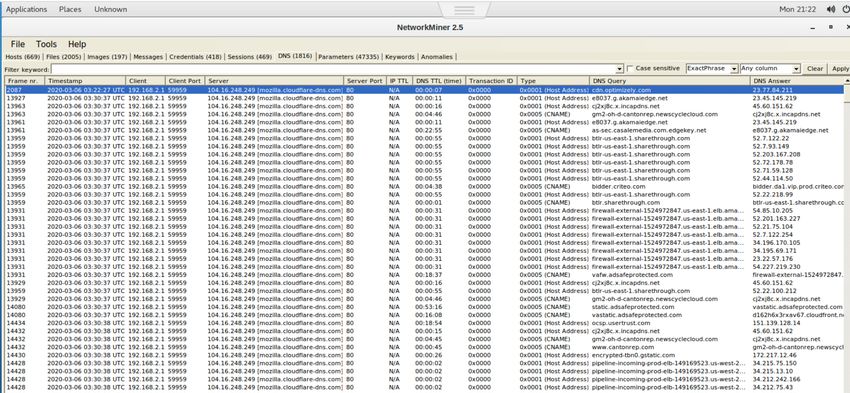
Task: Switch to the Files (2005) tab
Action: coord(63,56)
